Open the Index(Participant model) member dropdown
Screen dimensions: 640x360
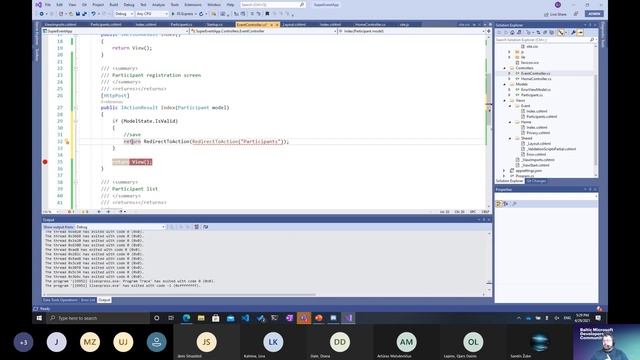pyautogui.click(x=412, y=31)
